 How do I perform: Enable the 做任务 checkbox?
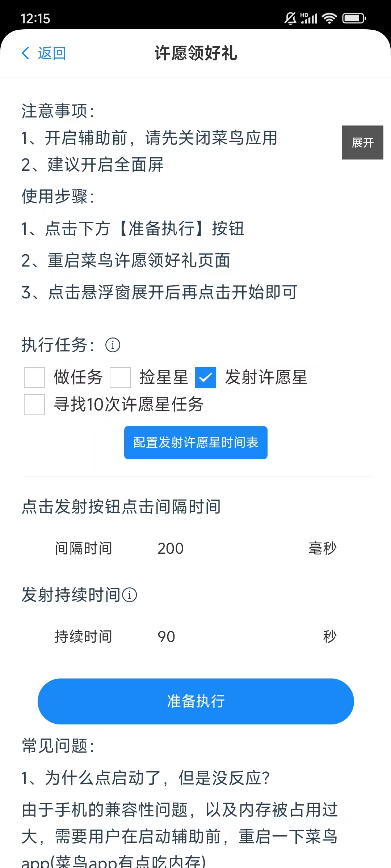pos(34,378)
